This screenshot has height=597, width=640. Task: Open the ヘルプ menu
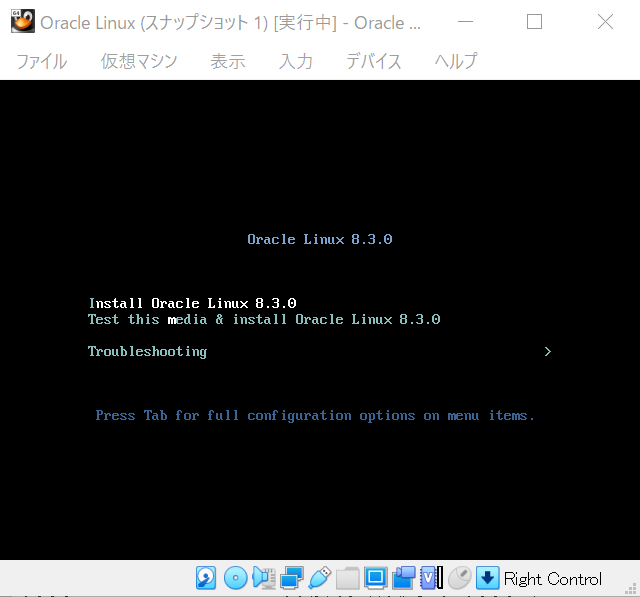456,62
